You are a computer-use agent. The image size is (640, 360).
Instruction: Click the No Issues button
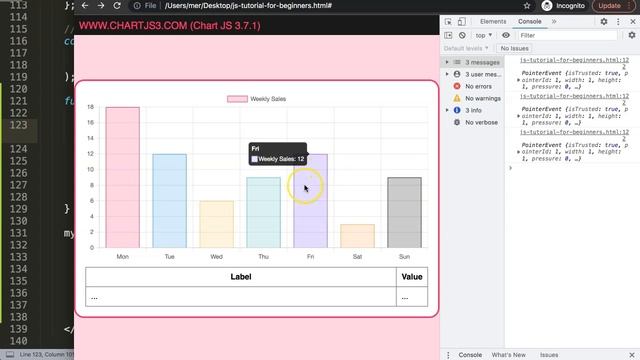514,48
